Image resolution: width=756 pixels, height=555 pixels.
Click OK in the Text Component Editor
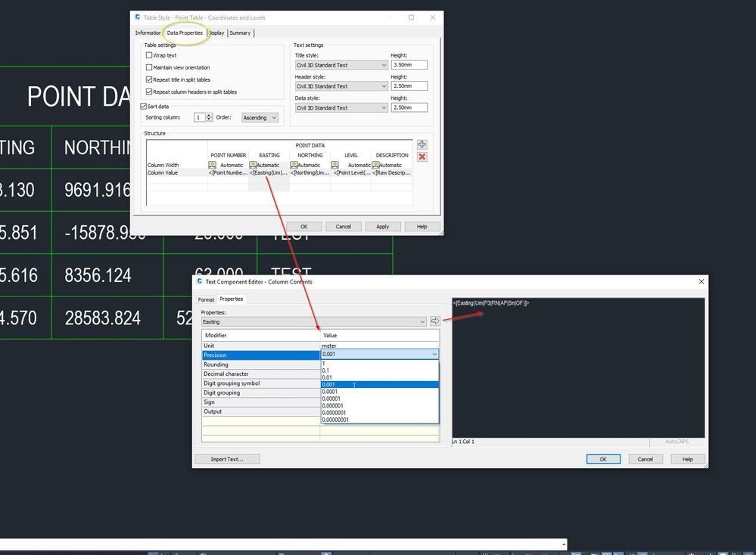[x=603, y=459]
